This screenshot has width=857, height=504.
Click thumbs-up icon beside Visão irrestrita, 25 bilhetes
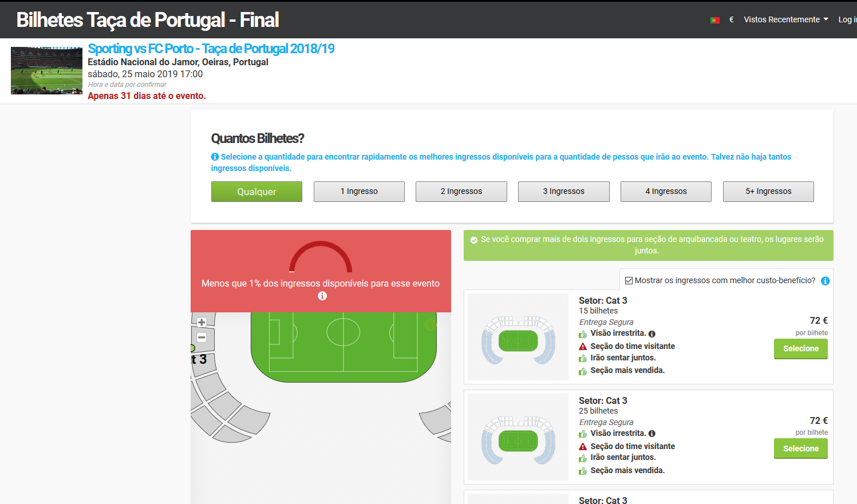tap(583, 434)
